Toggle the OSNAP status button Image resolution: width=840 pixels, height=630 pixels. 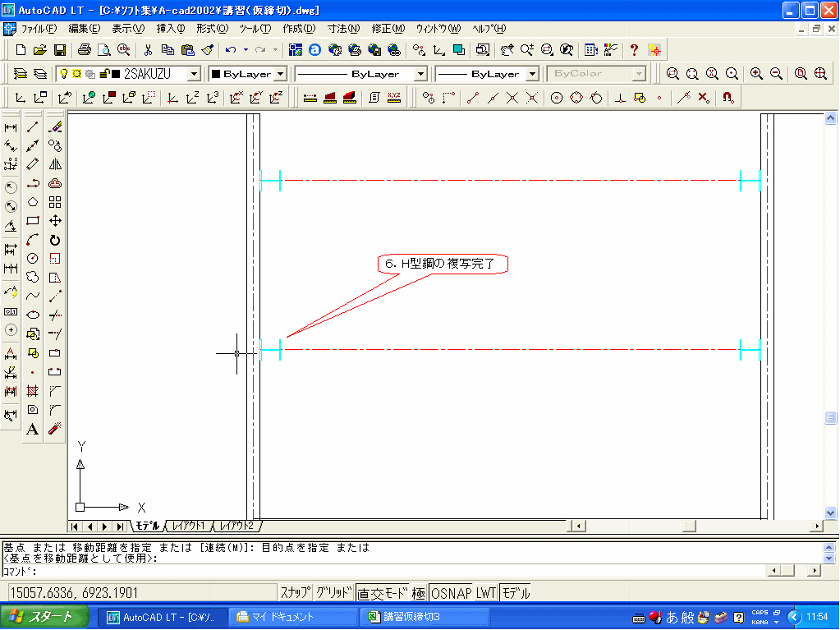tap(451, 593)
